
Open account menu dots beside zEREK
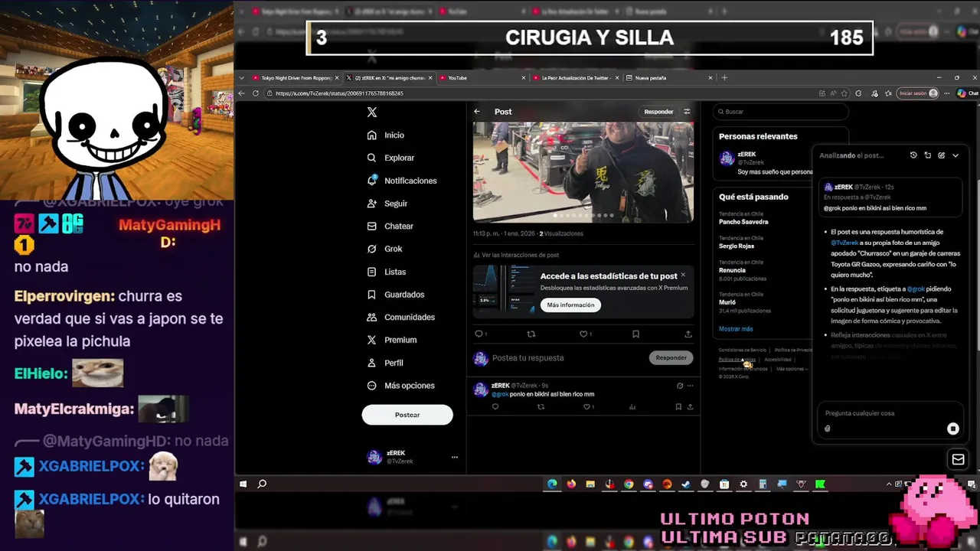[454, 457]
